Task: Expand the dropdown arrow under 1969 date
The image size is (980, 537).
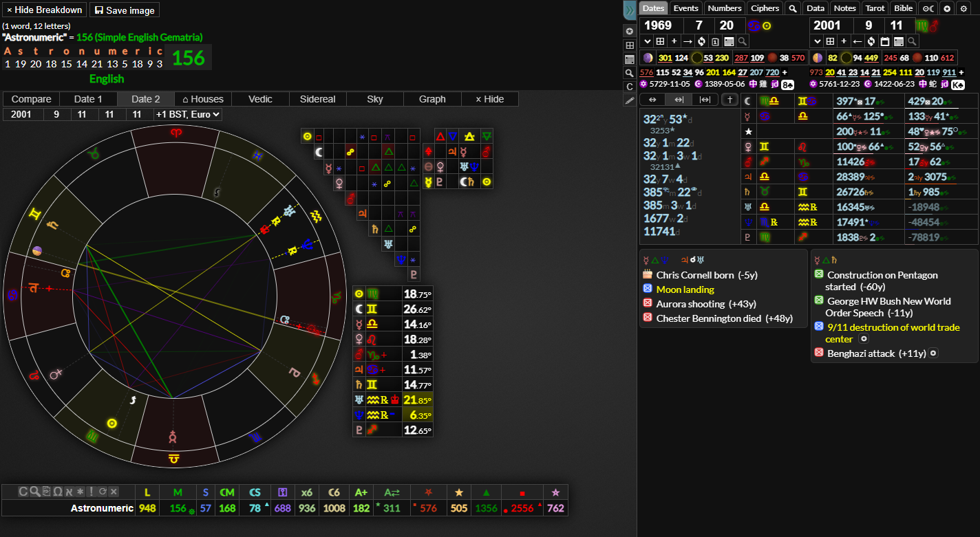Action: (647, 41)
